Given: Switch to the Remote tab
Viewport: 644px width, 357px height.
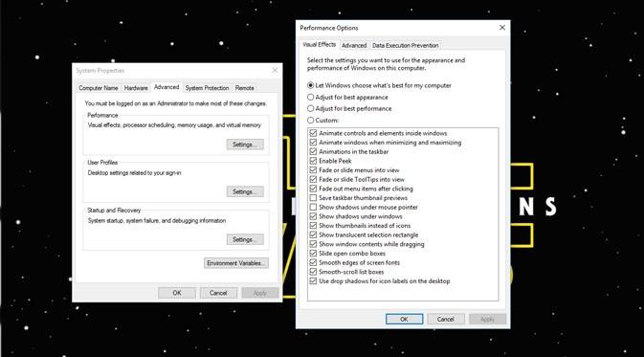Looking at the screenshot, I should (x=244, y=88).
